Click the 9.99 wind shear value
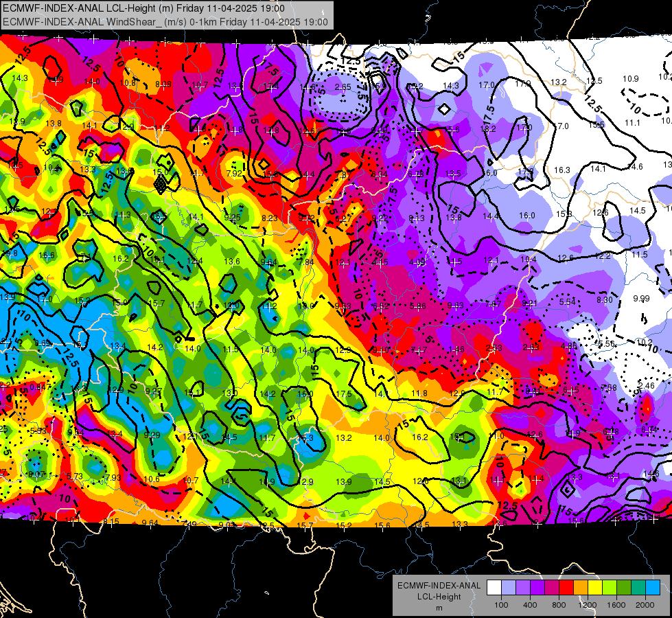 (642, 299)
